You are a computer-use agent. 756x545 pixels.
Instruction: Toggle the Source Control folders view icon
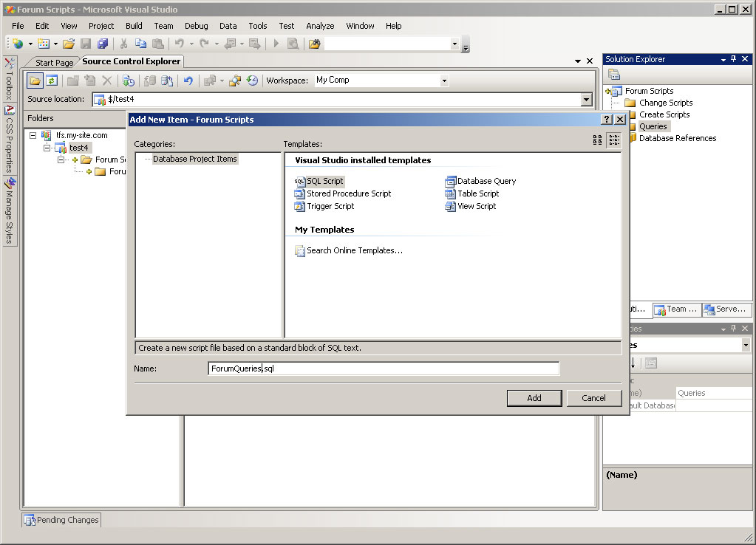pyautogui.click(x=35, y=80)
